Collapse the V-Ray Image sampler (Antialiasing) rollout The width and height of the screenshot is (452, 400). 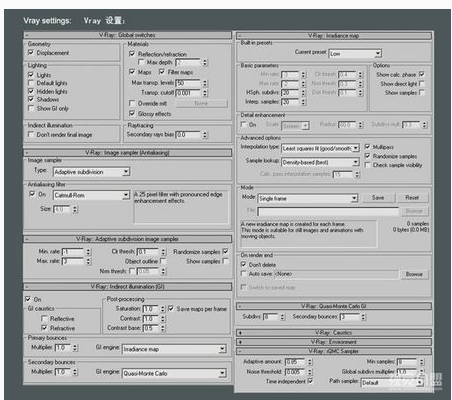click(x=127, y=153)
